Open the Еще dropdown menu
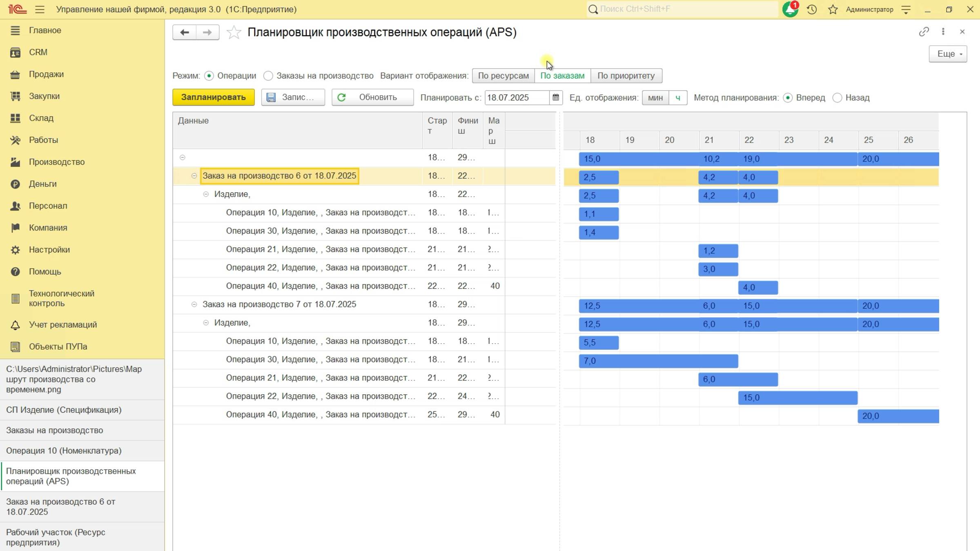 (x=947, y=54)
